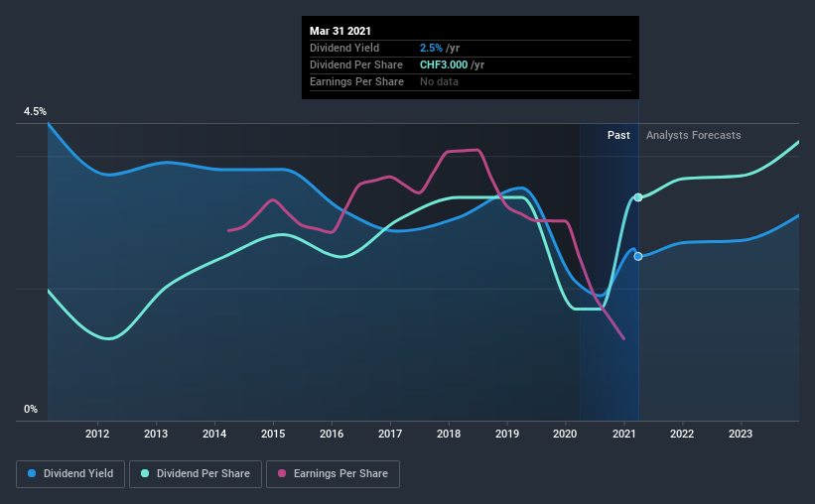
Task: Click the teal data point marker at Mar 2021
Action: [x=638, y=197]
